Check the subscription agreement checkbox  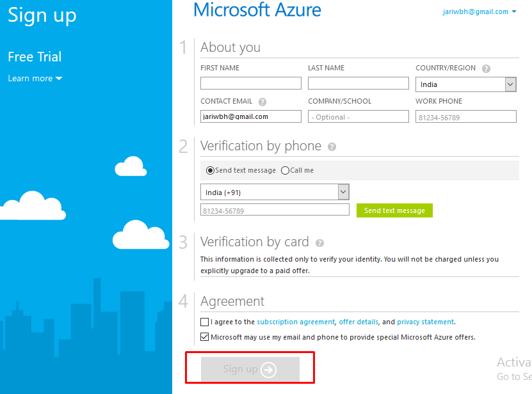click(205, 322)
